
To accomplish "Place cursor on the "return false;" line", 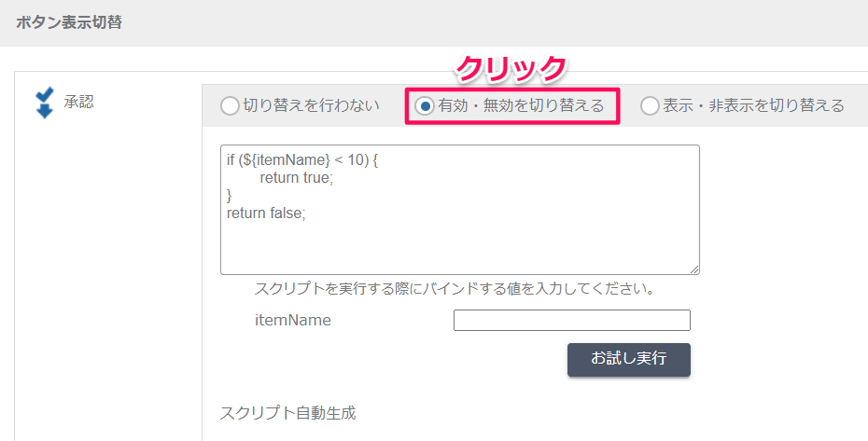I will coord(266,213).
